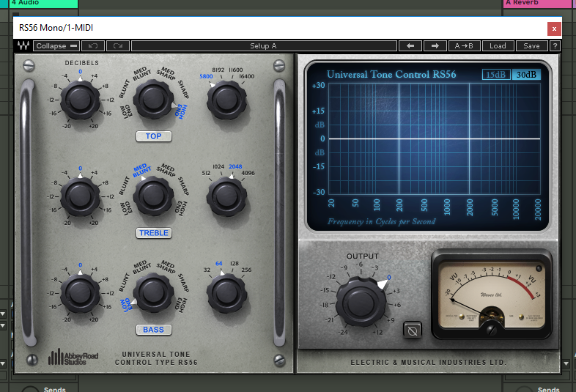576x392 pixels.
Task: Open the Load preset menu
Action: (x=498, y=46)
